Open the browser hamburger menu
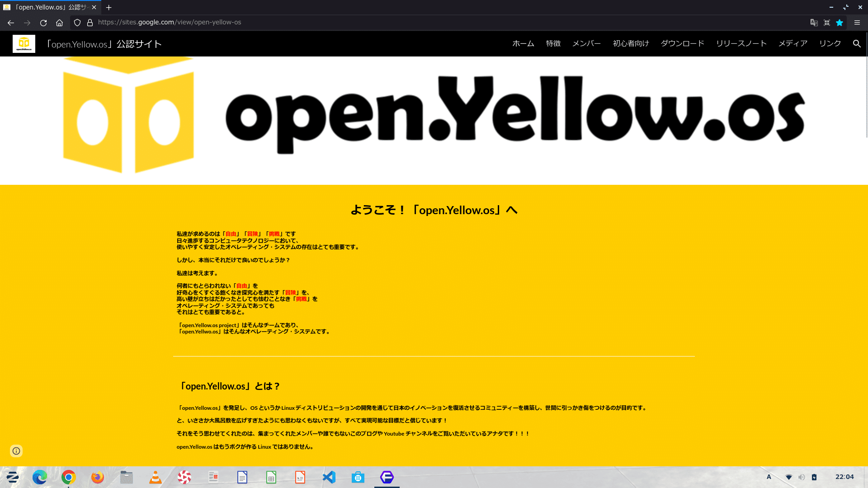 pyautogui.click(x=857, y=23)
